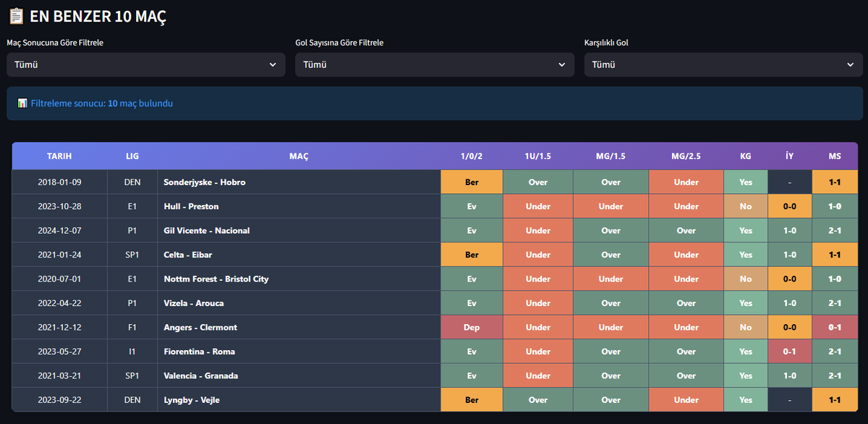
Task: Click the 1U/1.5 Over cell in Sonderjyske row
Action: click(x=538, y=182)
